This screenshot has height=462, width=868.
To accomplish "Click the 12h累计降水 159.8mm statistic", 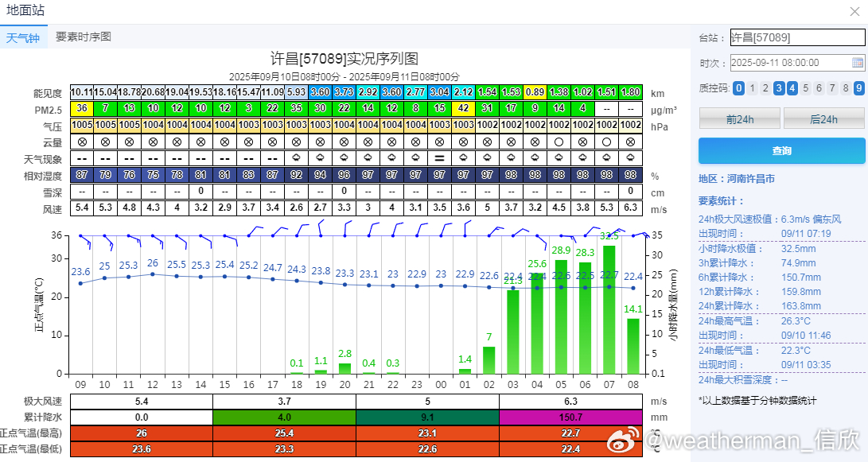I will [760, 292].
